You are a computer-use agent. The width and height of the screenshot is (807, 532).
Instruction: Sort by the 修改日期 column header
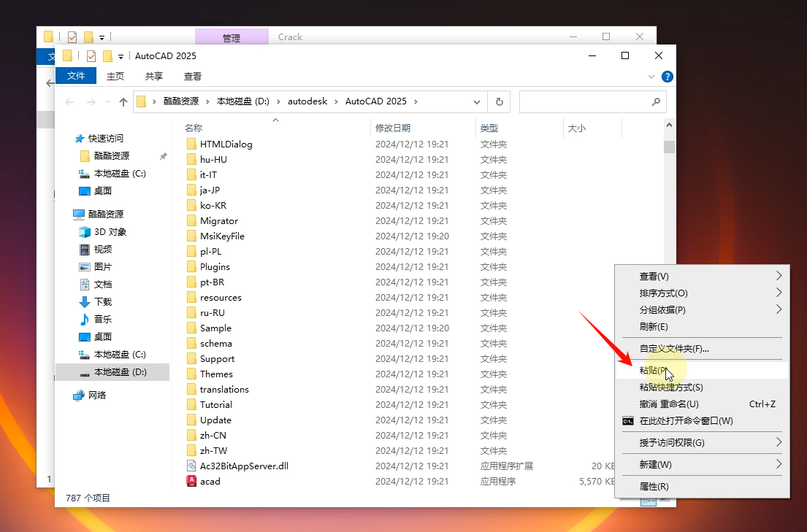(x=393, y=128)
